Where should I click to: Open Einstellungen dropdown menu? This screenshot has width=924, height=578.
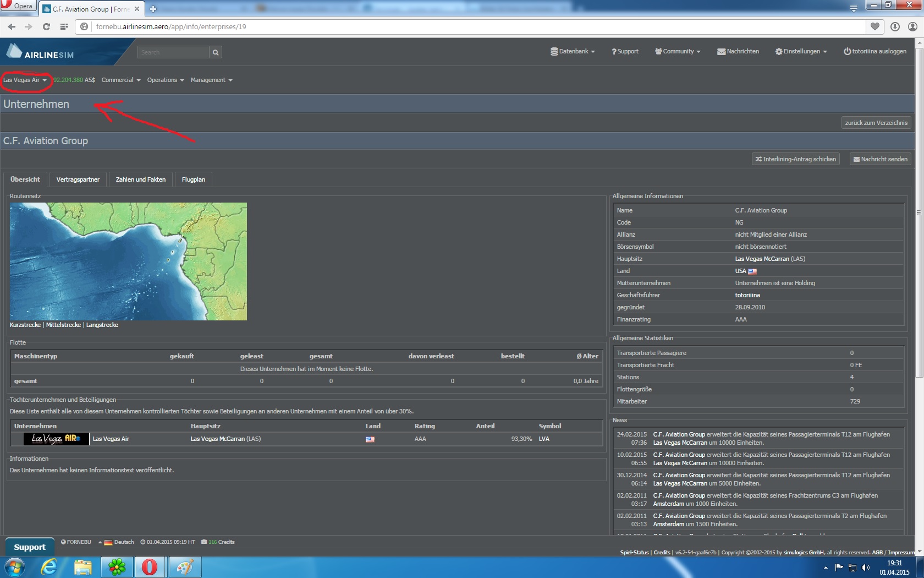point(801,51)
